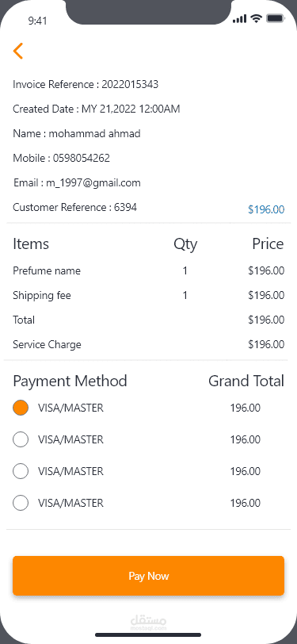Tap the home indicator bar at bottom

[148, 634]
